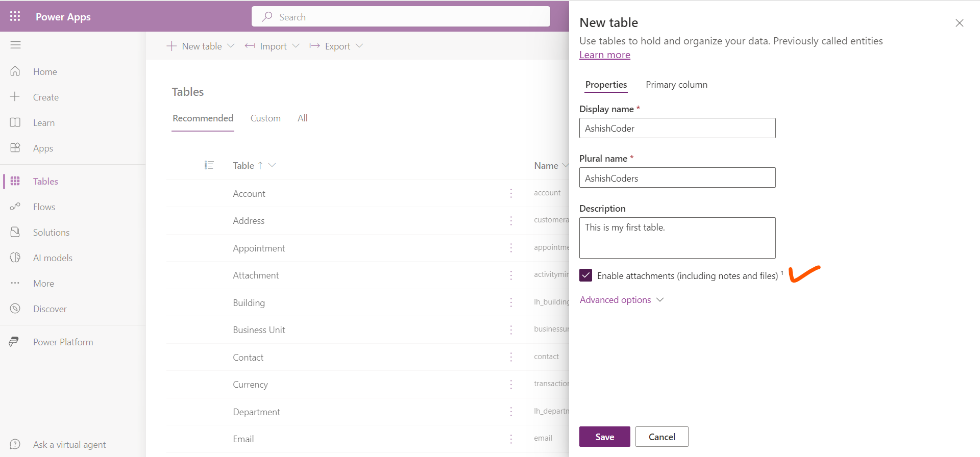Image resolution: width=980 pixels, height=457 pixels.
Task: Click the Power Platform sidebar icon
Action: click(14, 342)
